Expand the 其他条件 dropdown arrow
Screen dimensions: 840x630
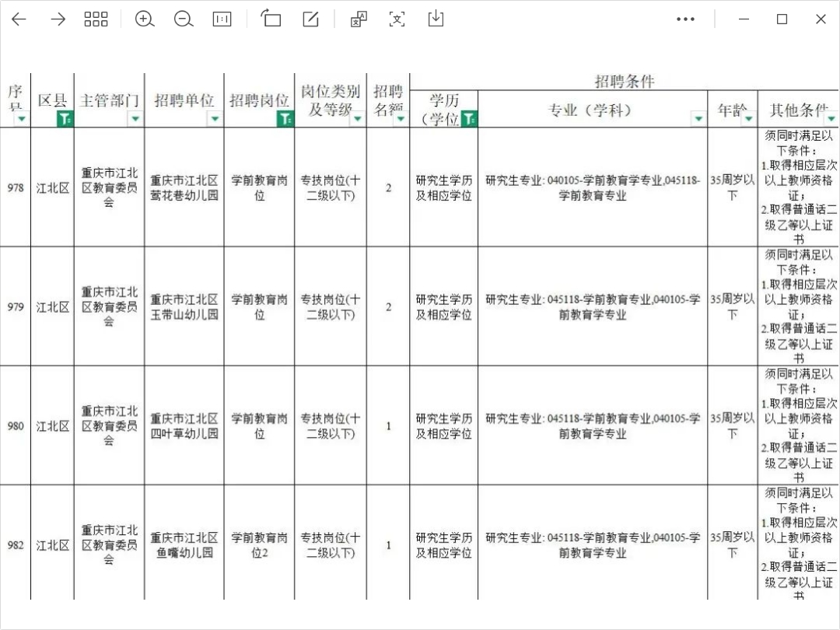pyautogui.click(x=832, y=118)
